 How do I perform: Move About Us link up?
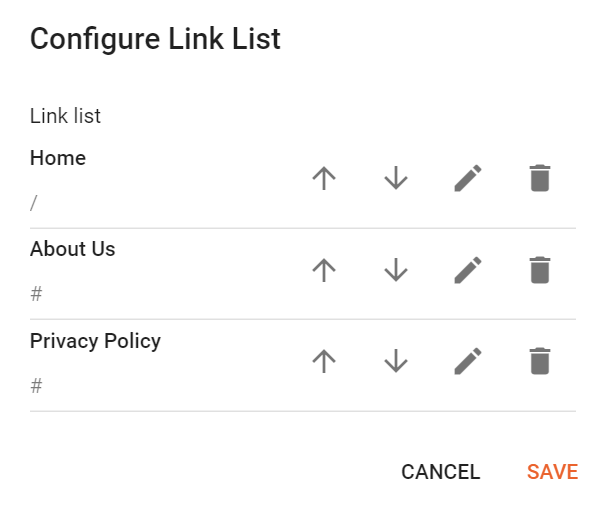tap(323, 270)
